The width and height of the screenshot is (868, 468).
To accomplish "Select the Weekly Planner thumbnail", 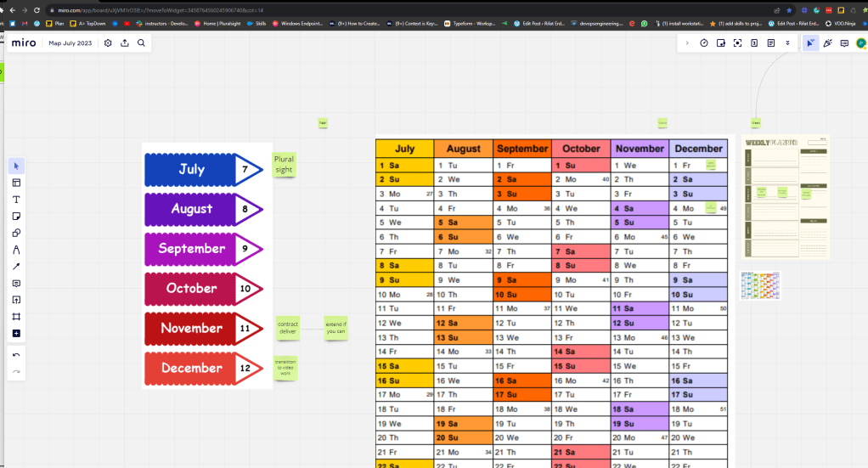I will (786, 197).
